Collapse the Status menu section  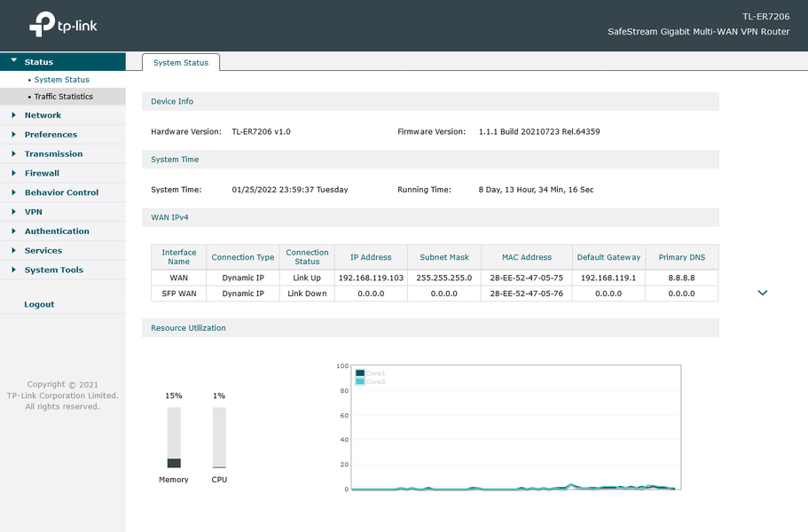(38, 62)
